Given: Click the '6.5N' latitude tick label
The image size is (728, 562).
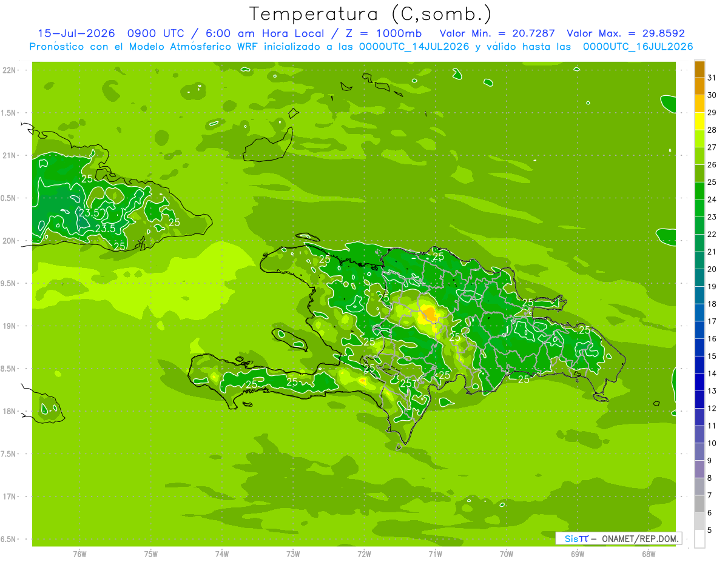Looking at the screenshot, I should (x=7, y=539).
